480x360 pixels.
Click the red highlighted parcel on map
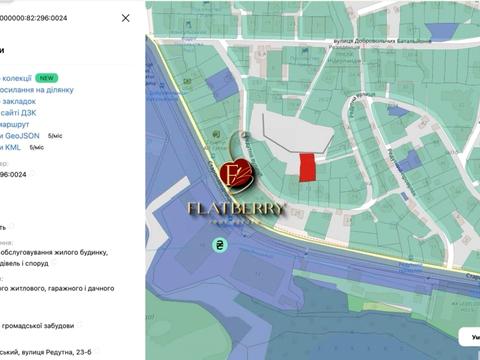click(x=307, y=167)
